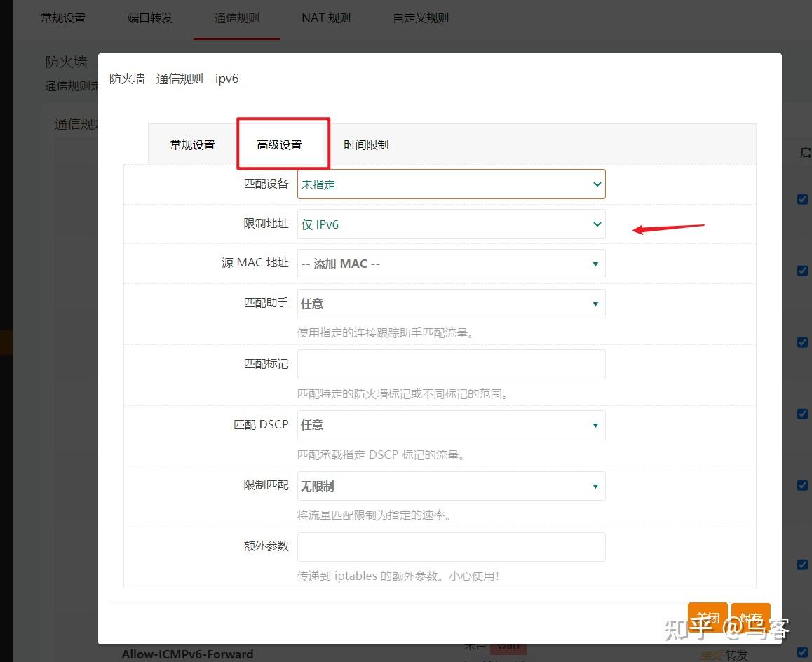Open the 自定义规则 page
Screen dimensions: 812x662
pos(420,18)
